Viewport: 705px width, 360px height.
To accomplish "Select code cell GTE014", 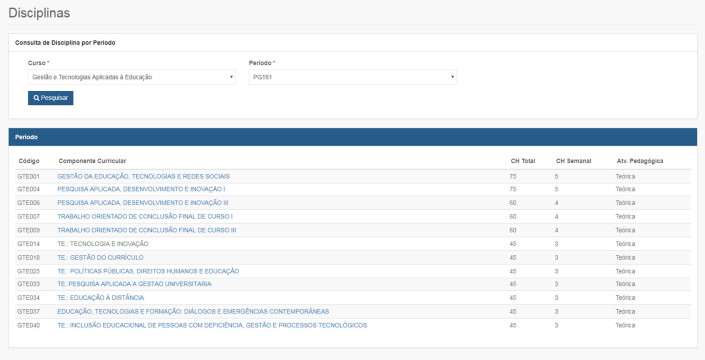I will [28, 244].
